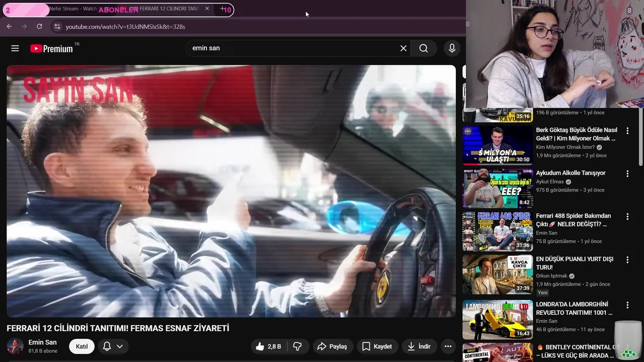The height and width of the screenshot is (362, 644).
Task: Close the FERRARİ 12 CİLİNDRİ browser tab
Action: pos(207,9)
